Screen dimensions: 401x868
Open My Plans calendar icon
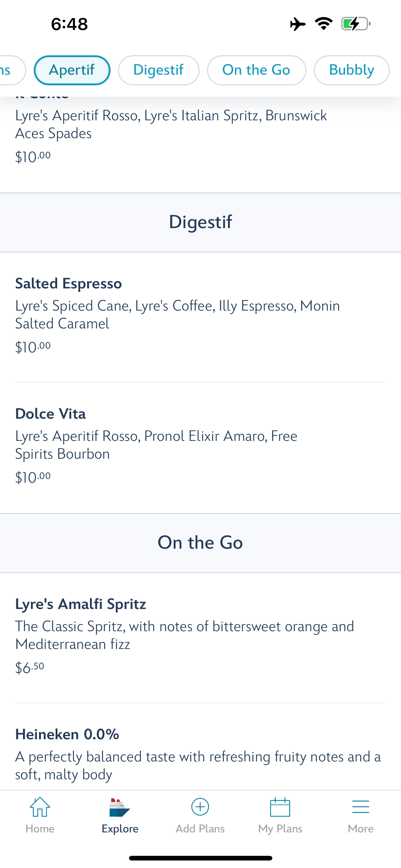click(x=280, y=807)
